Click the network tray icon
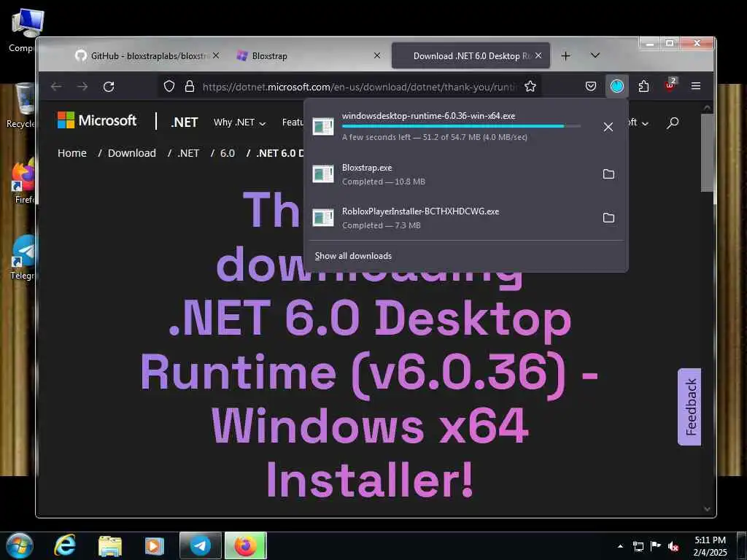Screen dimensions: 747x560 coord(638,546)
